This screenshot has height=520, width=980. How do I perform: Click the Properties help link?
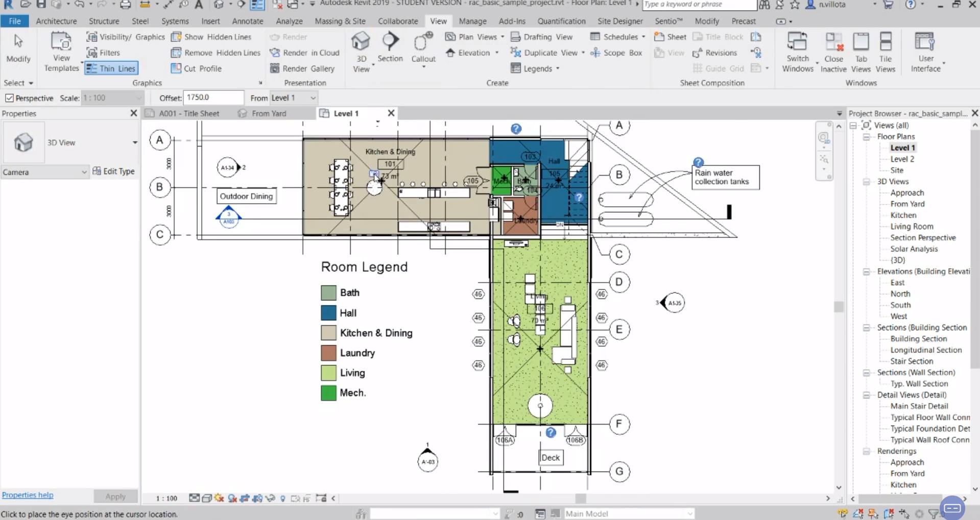28,495
